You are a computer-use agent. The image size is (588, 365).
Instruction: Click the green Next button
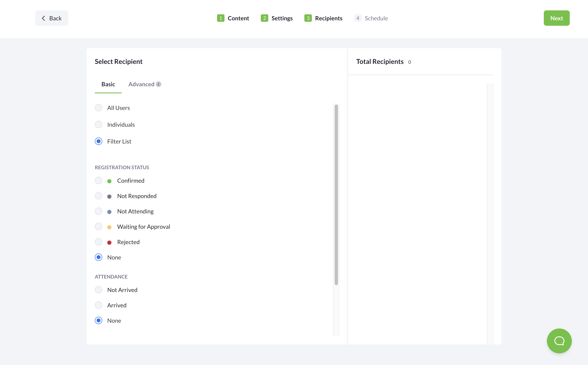[556, 18]
